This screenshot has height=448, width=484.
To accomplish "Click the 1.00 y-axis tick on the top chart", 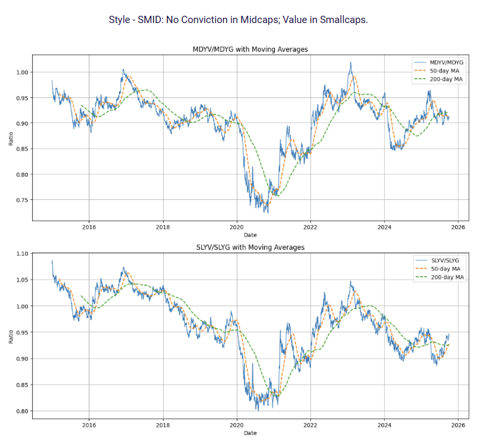I will click(23, 72).
